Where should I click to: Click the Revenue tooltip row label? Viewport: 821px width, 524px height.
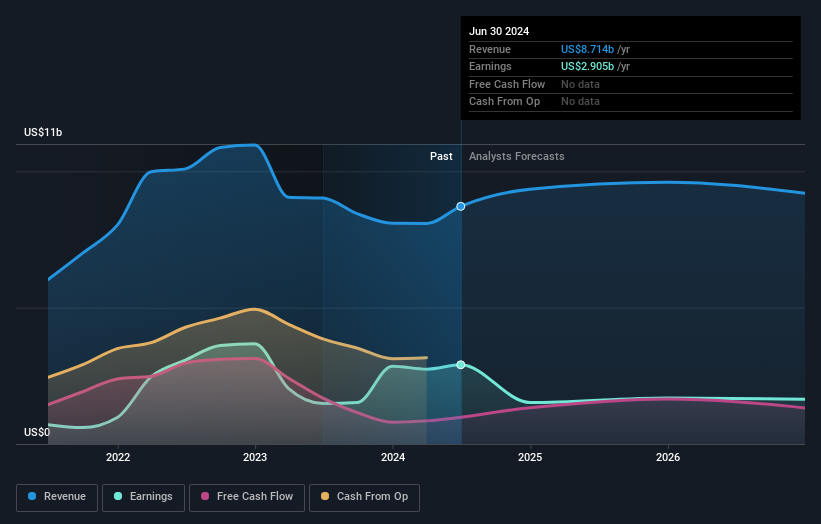(x=490, y=49)
